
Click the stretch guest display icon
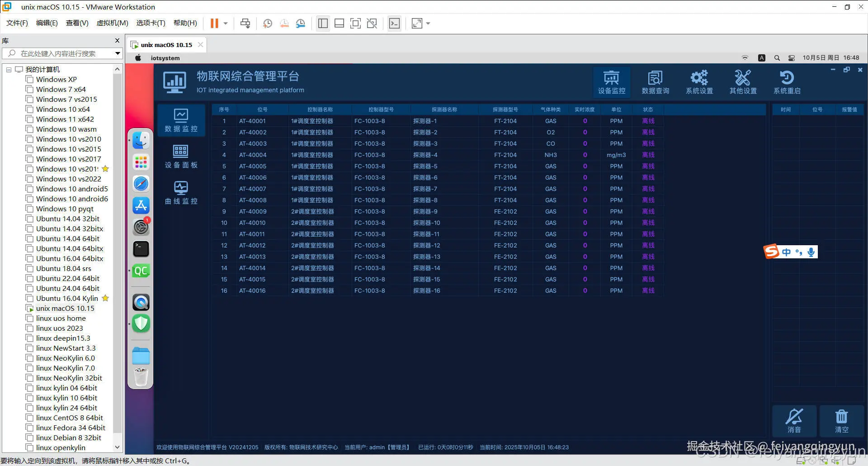417,23
